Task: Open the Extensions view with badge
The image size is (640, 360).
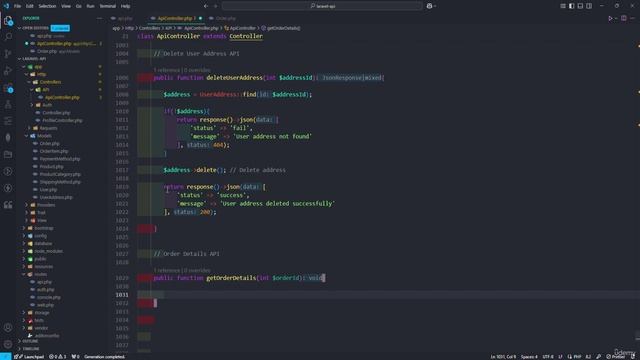Action: 8,88
